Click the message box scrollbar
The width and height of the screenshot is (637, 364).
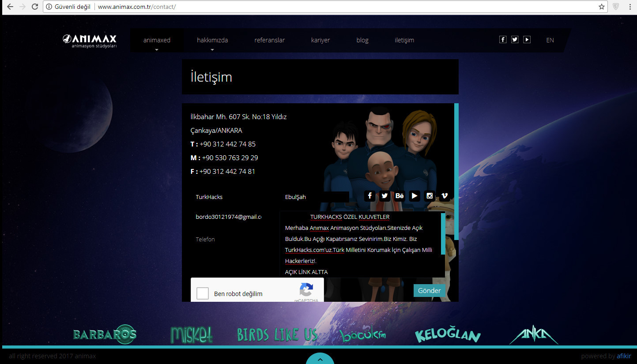coord(443,234)
